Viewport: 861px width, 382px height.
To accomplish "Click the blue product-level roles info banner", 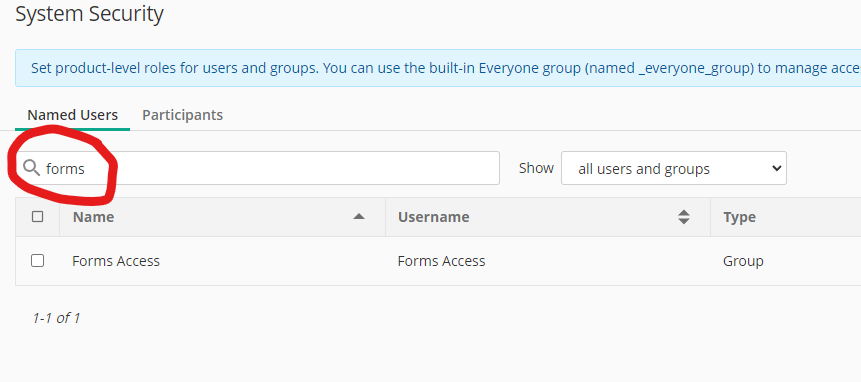I will pyautogui.click(x=438, y=68).
